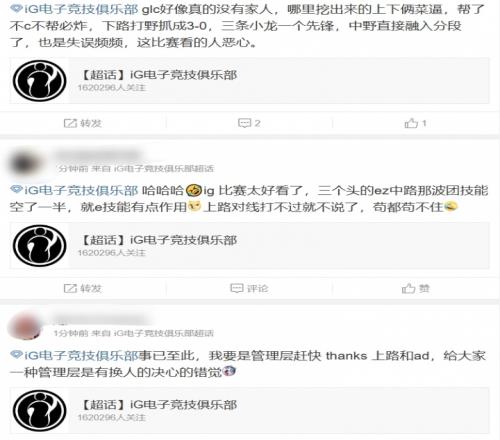Screen dimensions: 500x440
Task: Click the blurred username of the second poster
Action: pyautogui.click(x=98, y=156)
